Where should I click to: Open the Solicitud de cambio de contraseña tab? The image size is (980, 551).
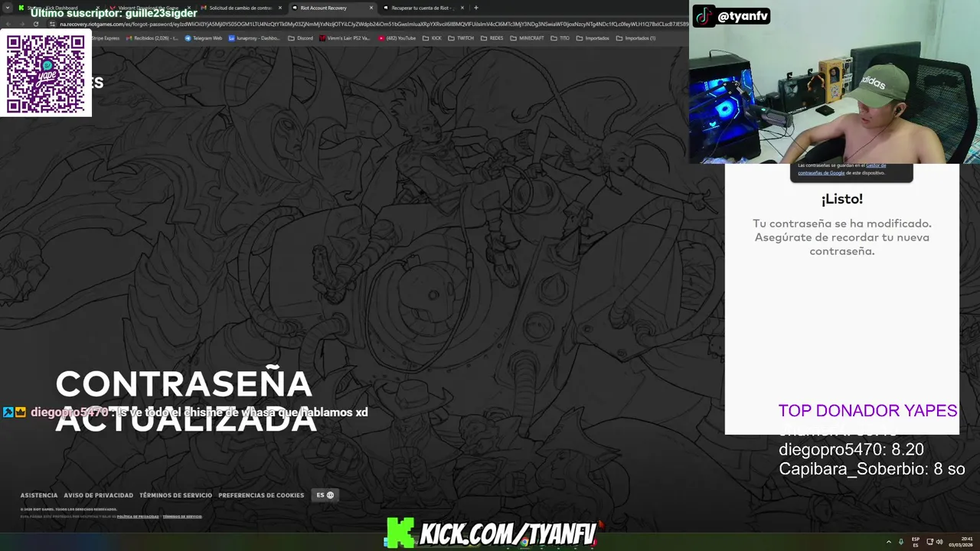tap(240, 8)
